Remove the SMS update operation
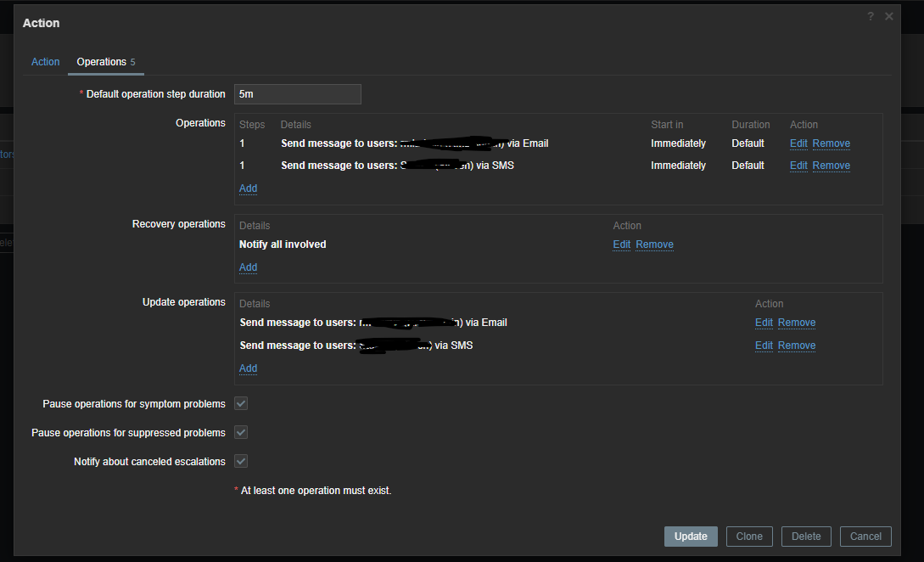The height and width of the screenshot is (562, 924). (x=797, y=346)
